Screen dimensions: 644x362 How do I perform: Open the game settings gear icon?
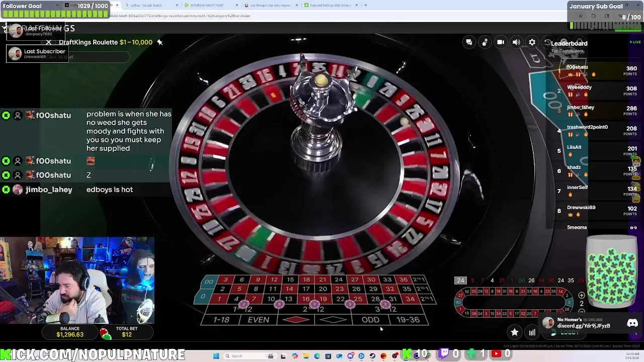(532, 42)
